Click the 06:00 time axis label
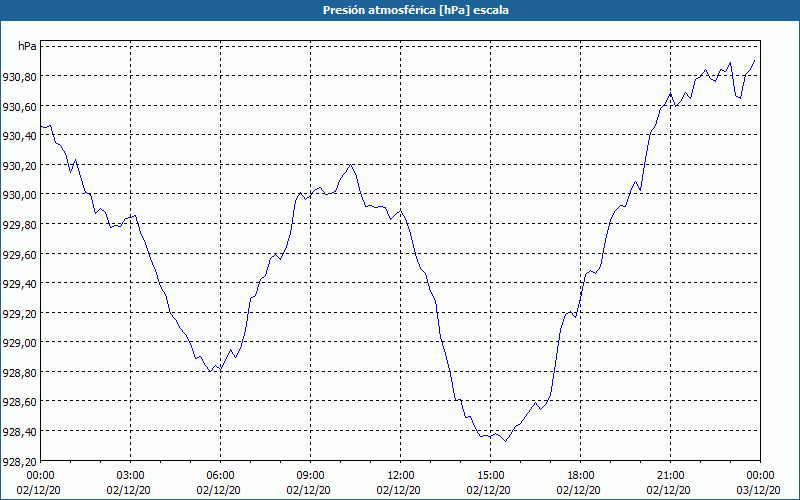Viewport: 800px width, 500px height. pyautogui.click(x=220, y=476)
